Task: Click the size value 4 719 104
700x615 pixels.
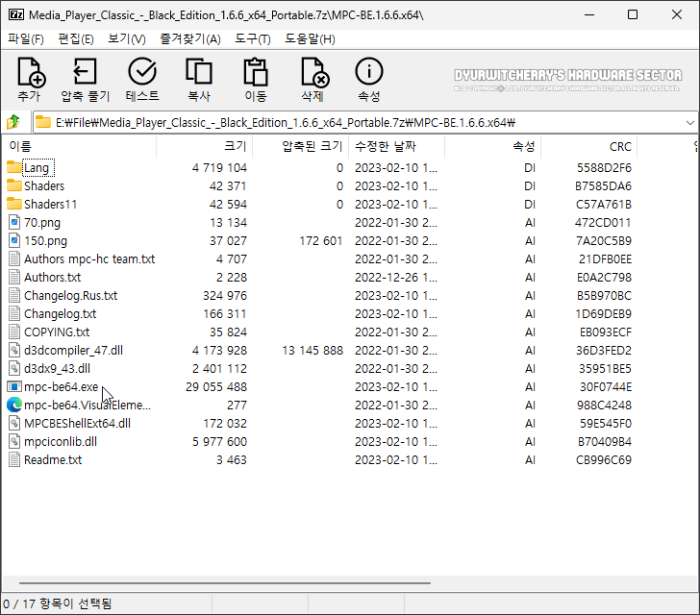Action: click(219, 168)
